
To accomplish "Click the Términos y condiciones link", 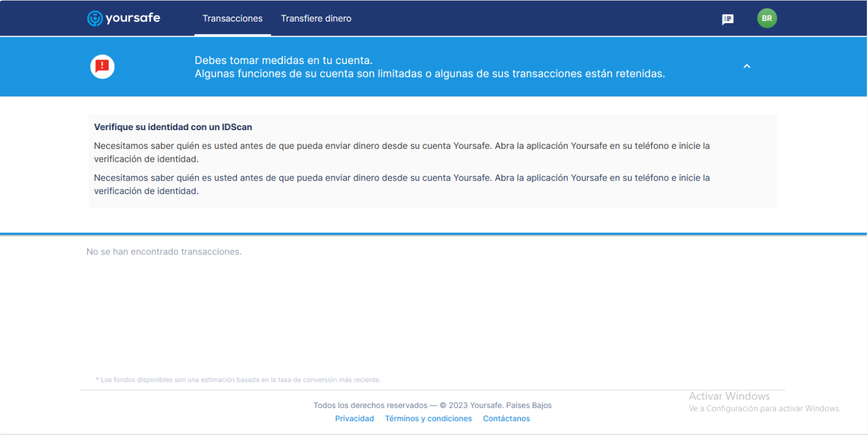I will [x=428, y=419].
